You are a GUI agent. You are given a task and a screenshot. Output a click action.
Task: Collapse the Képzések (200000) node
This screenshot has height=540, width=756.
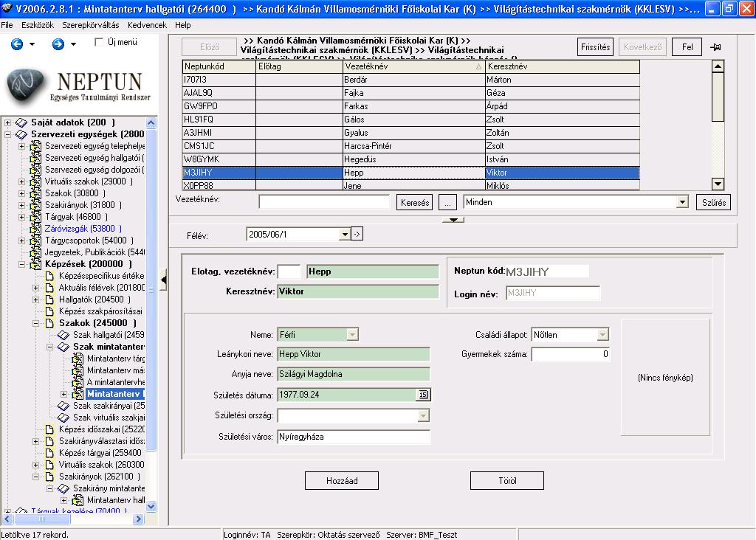click(x=21, y=264)
